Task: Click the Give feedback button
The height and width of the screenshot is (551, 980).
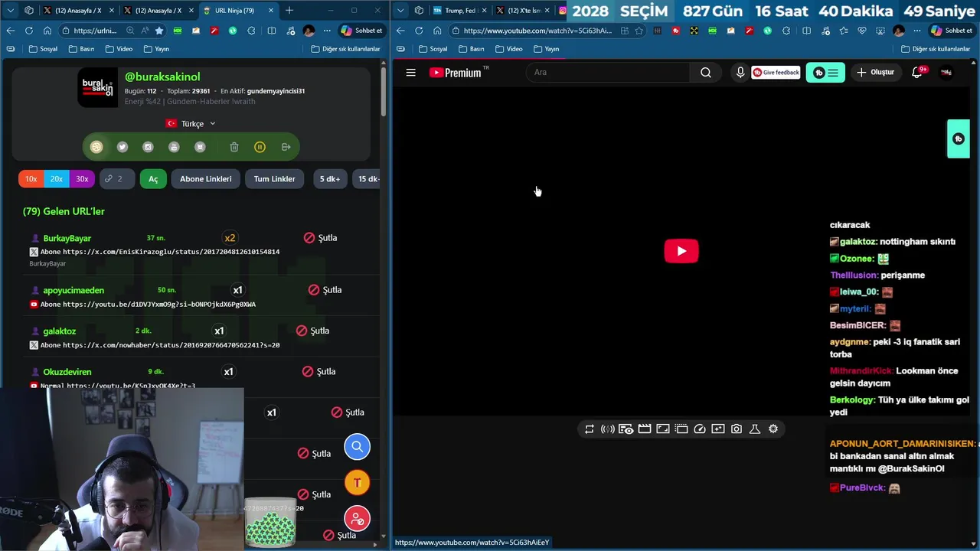Action: click(776, 73)
